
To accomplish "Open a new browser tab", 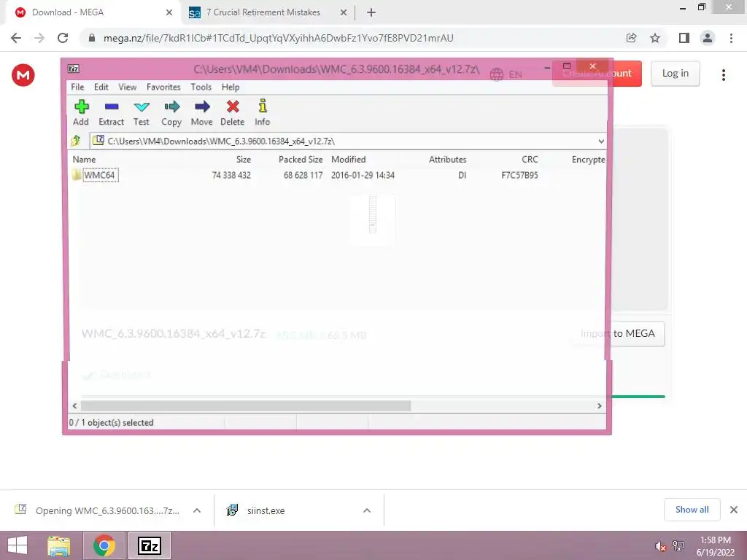I will pos(371,12).
